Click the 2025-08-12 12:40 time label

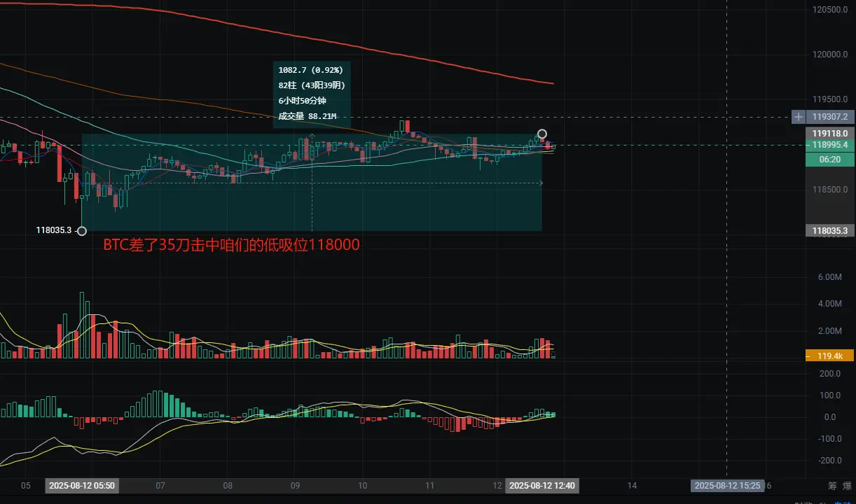pyautogui.click(x=542, y=485)
